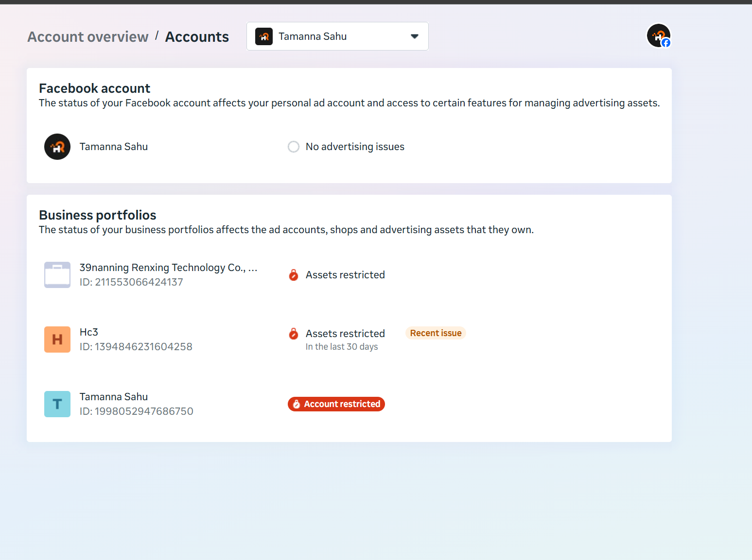Click the briefcase icon for 39nanning Renxing Technology

tap(57, 275)
